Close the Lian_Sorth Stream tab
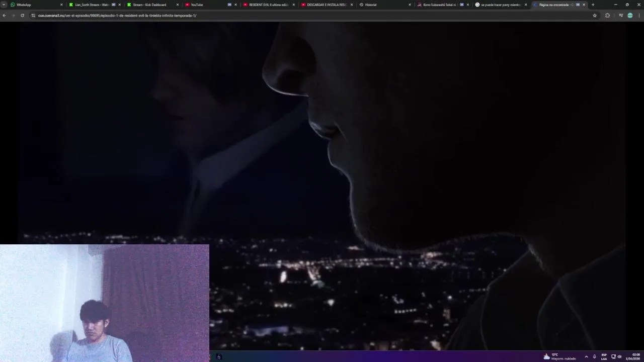 (x=119, y=5)
